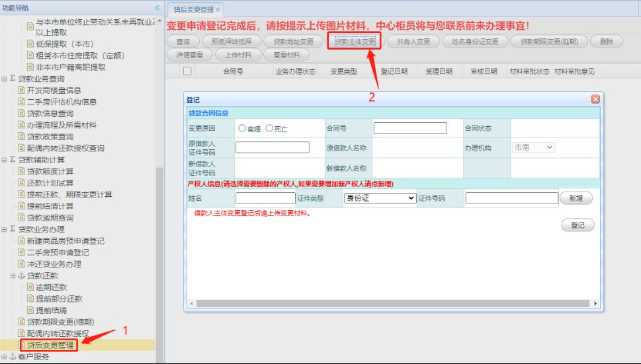Open the 办理机构 市南 dropdown
641x364 pixels.
533,147
